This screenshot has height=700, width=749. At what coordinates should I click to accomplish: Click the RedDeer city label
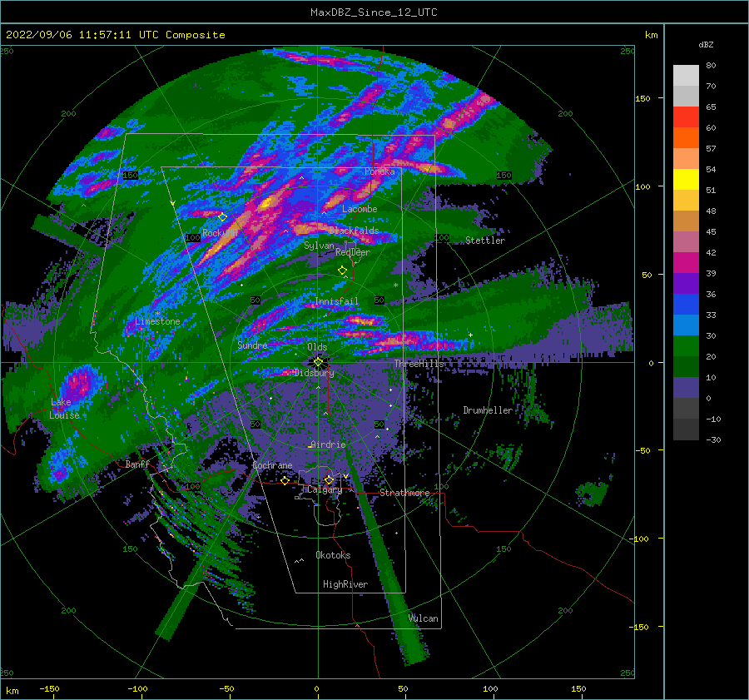click(353, 252)
